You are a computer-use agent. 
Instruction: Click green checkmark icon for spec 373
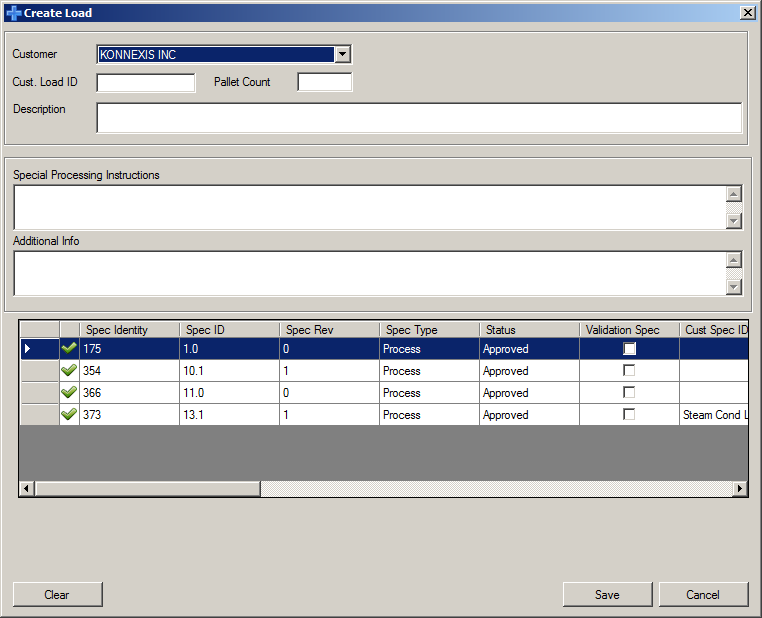(x=69, y=415)
